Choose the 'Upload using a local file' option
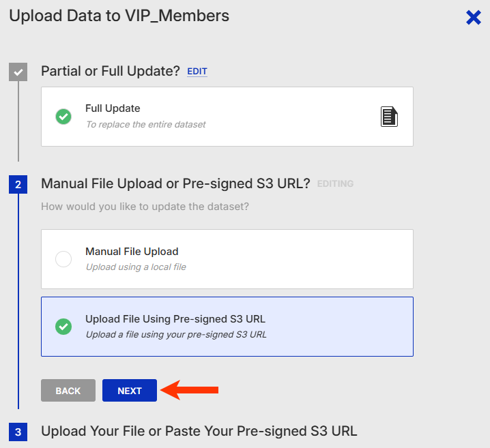This screenshot has width=490, height=448. (136, 267)
